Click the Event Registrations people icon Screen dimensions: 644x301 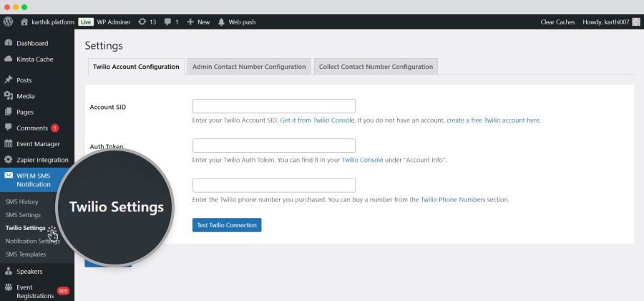click(8, 287)
